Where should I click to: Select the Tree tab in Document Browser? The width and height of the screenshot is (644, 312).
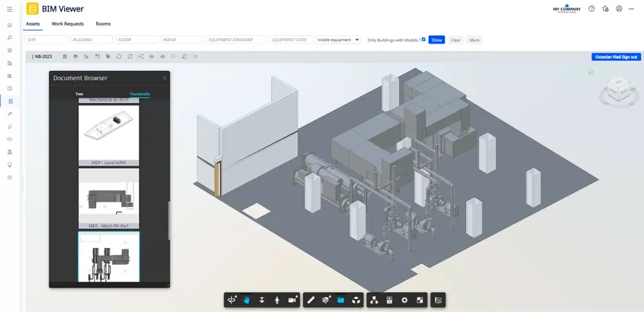(79, 94)
